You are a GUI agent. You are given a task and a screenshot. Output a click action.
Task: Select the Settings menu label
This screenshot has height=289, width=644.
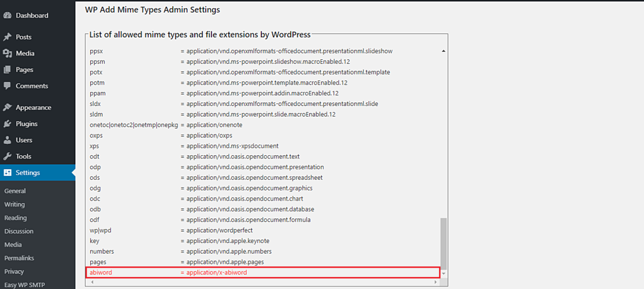pos(28,173)
